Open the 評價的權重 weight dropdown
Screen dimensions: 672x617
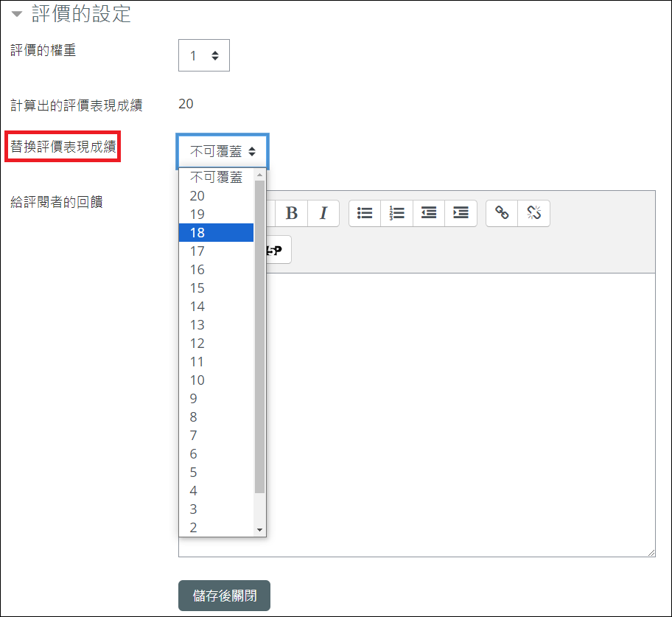coord(204,55)
